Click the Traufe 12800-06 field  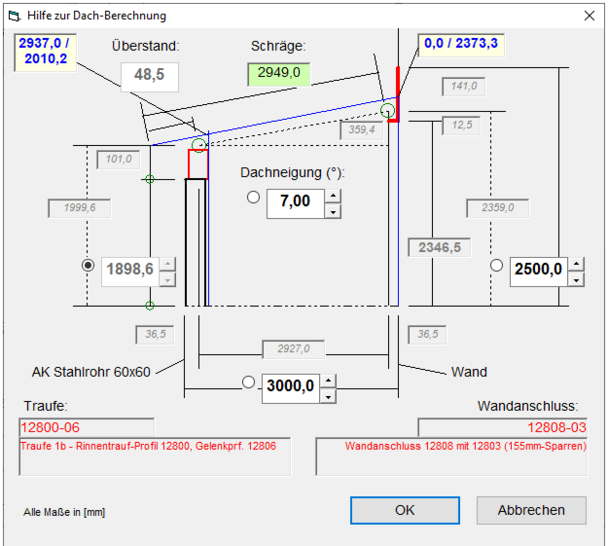click(x=86, y=427)
